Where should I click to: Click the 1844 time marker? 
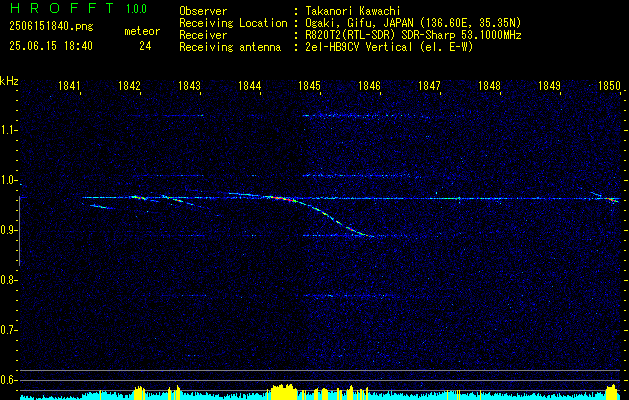(x=250, y=85)
